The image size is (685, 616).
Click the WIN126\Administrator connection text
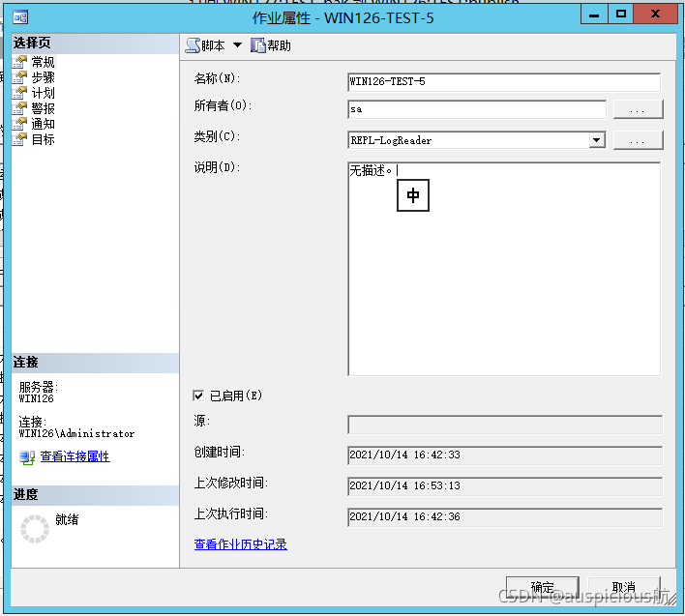coord(76,434)
